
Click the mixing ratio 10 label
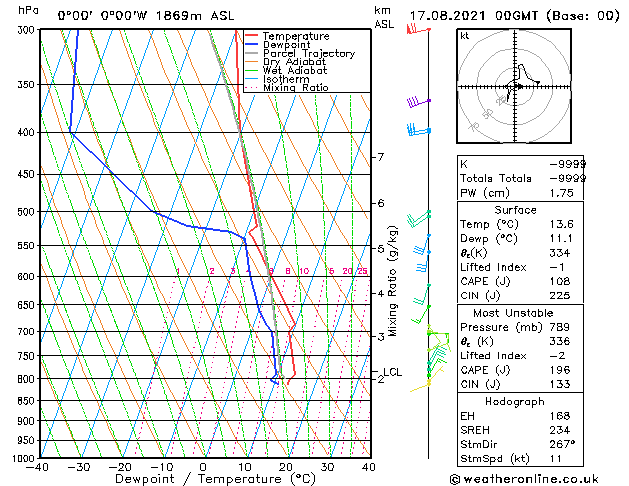[304, 271]
